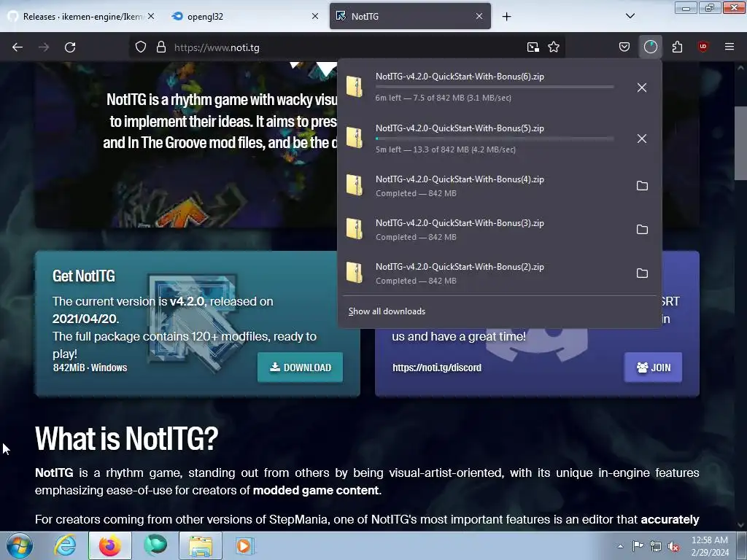
Task: Bookmark this page with star icon
Action: pyautogui.click(x=554, y=47)
